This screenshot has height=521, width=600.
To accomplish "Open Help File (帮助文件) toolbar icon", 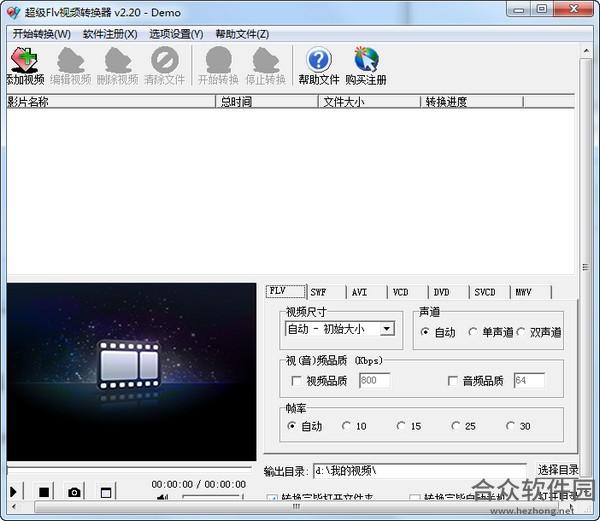I will (x=319, y=65).
